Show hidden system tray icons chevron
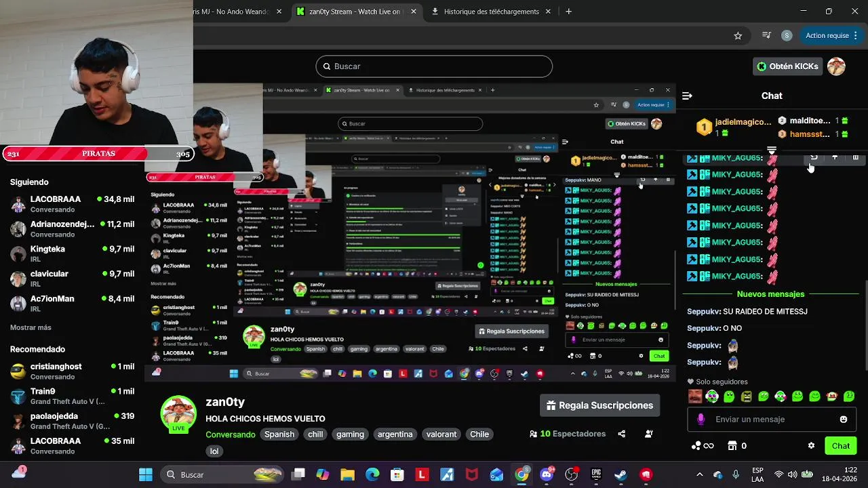868x488 pixels. (x=700, y=474)
